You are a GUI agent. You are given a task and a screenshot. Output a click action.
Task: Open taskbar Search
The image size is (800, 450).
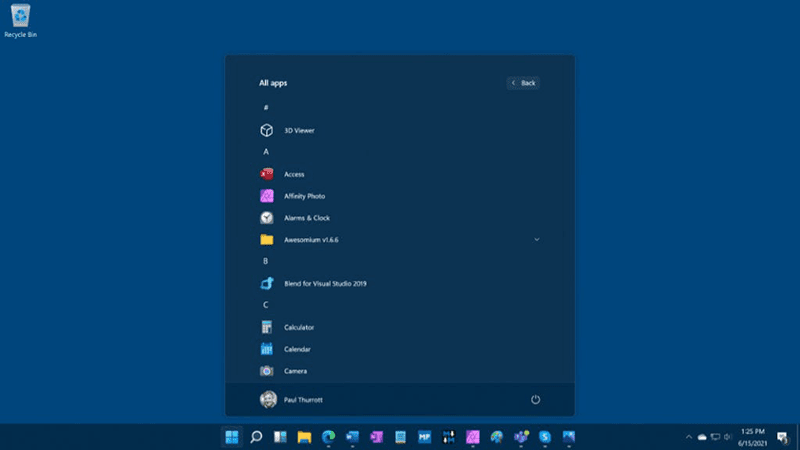pos(256,437)
